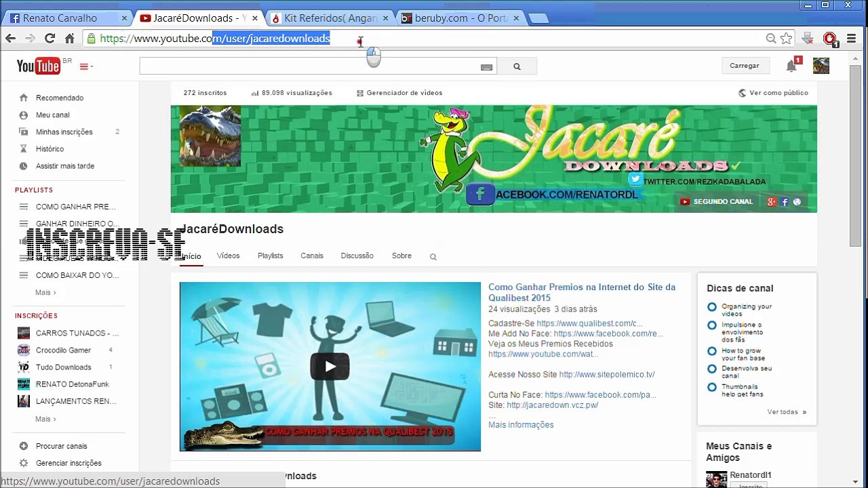Select the Discussão channel tab
Screen dimensions: 868x488
(x=357, y=256)
